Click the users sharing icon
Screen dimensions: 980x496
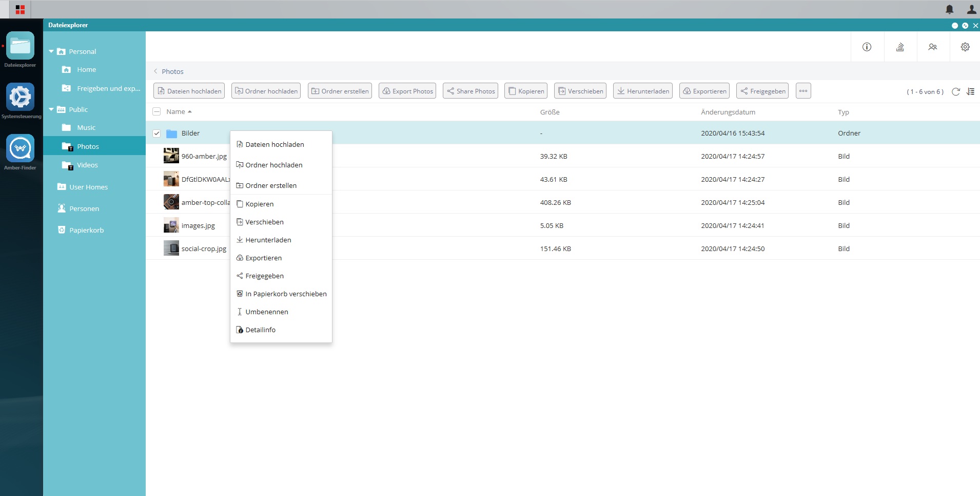click(933, 47)
